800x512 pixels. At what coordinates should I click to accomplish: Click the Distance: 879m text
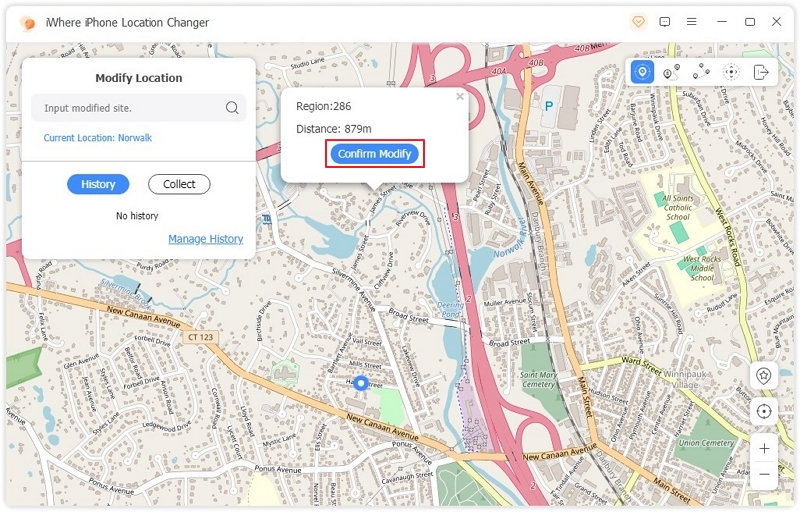334,129
